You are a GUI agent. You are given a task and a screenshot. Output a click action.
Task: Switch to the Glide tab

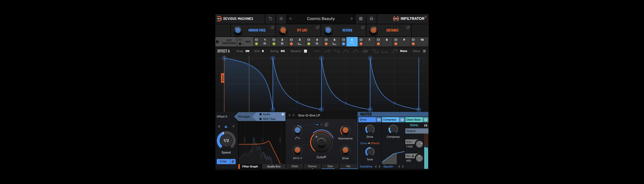(295, 166)
